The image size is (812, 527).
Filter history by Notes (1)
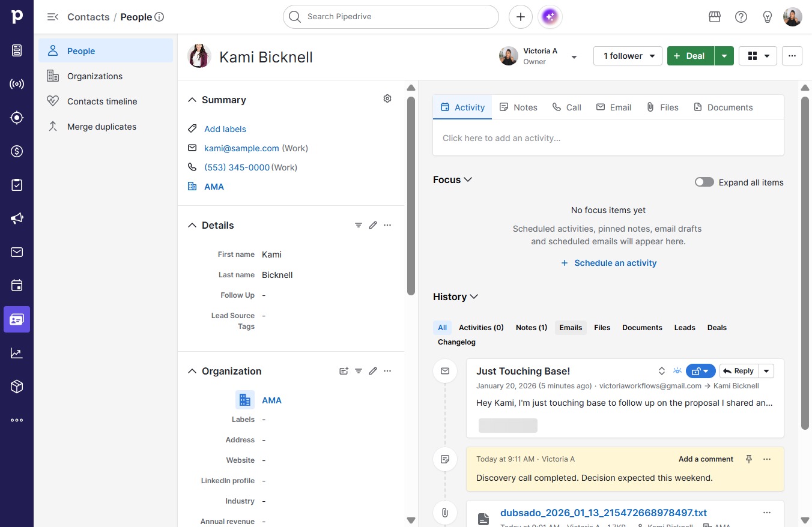532,328
